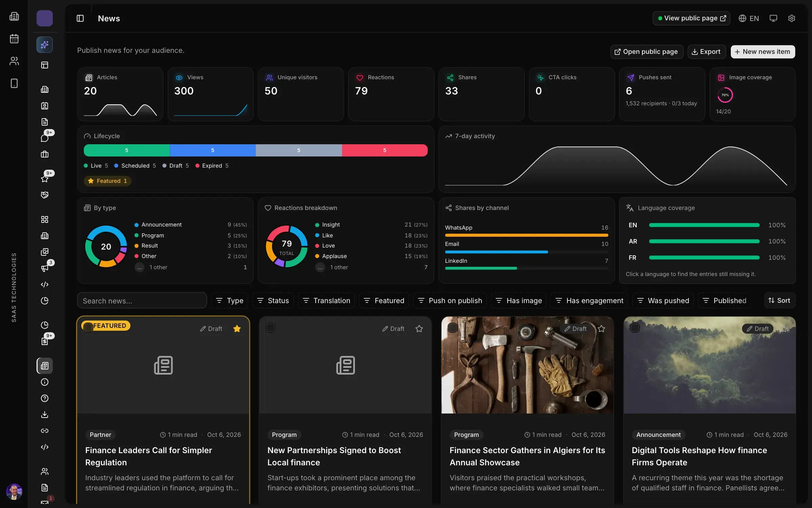Open the tools photo thumbnail of Finance Sector Gathers

point(527,365)
